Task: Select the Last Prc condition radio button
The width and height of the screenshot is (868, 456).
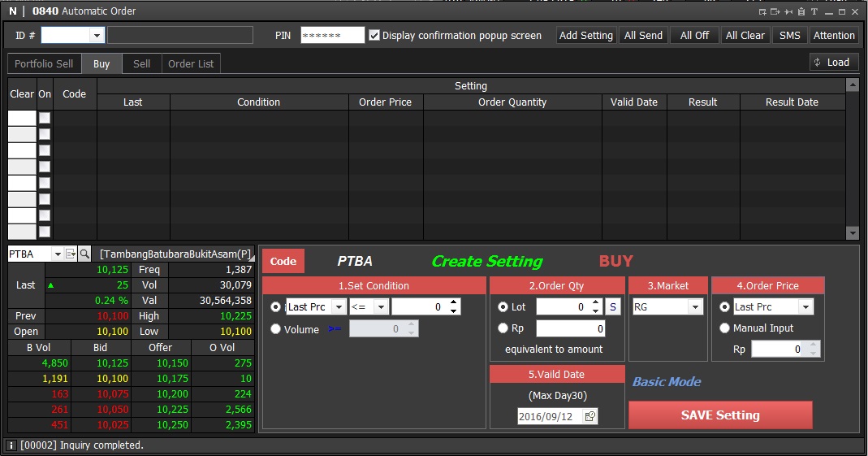Action: pyautogui.click(x=276, y=307)
